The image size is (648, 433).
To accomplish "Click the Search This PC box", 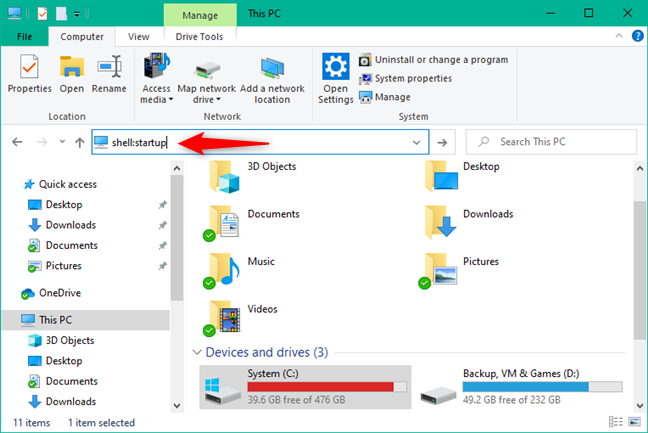I will click(x=551, y=142).
